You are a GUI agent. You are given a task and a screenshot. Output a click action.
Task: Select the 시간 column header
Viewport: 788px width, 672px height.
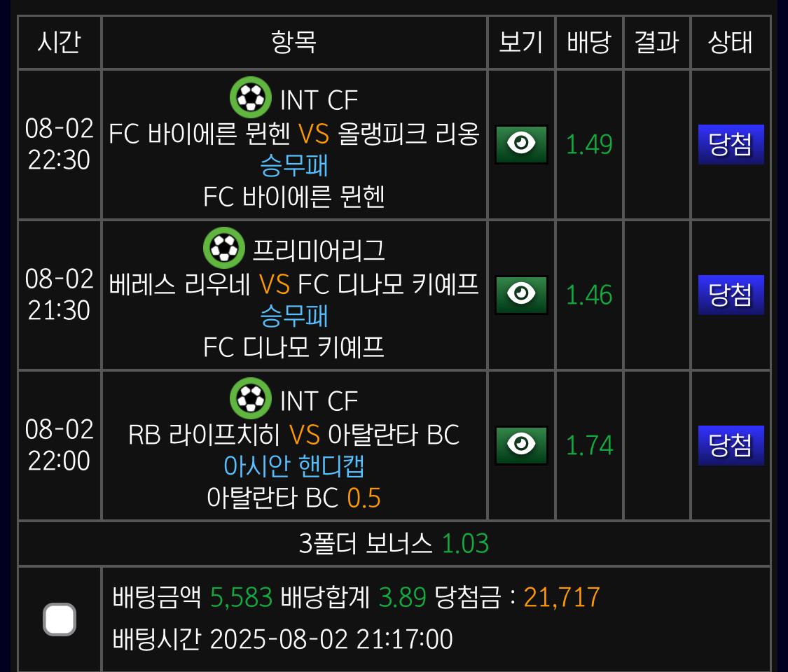[60, 42]
